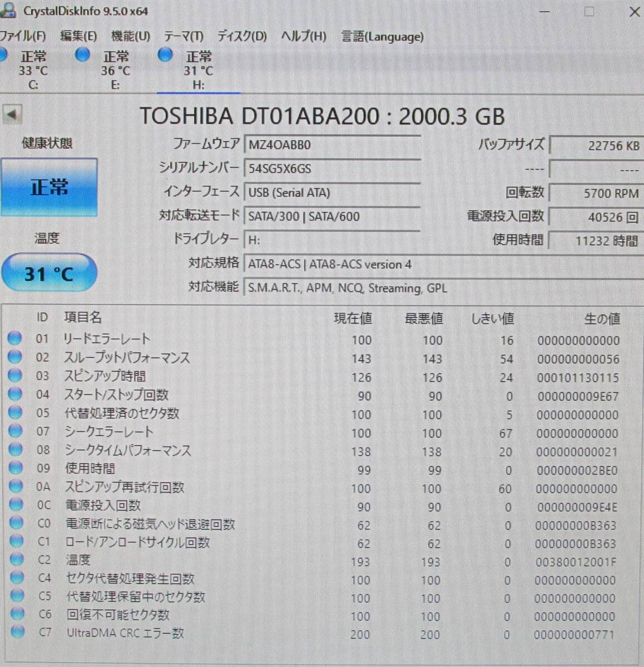The width and height of the screenshot is (644, 667).
Task: Open the テーマ(T) menu
Action: tap(184, 36)
